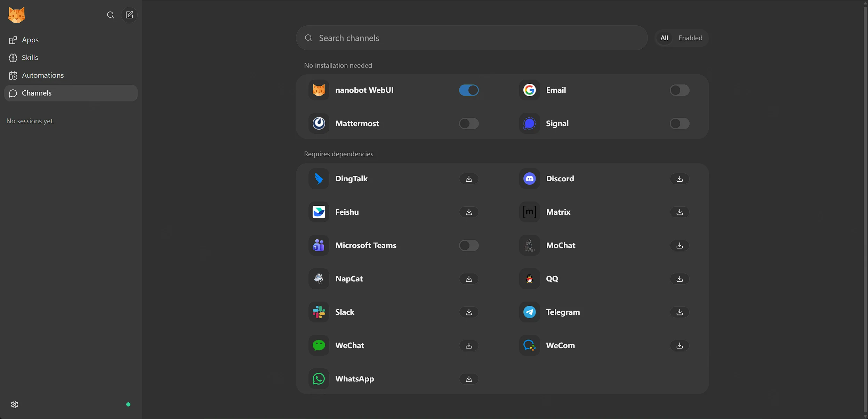Image resolution: width=868 pixels, height=419 pixels.
Task: Click the Microsoft Teams icon
Action: click(319, 245)
